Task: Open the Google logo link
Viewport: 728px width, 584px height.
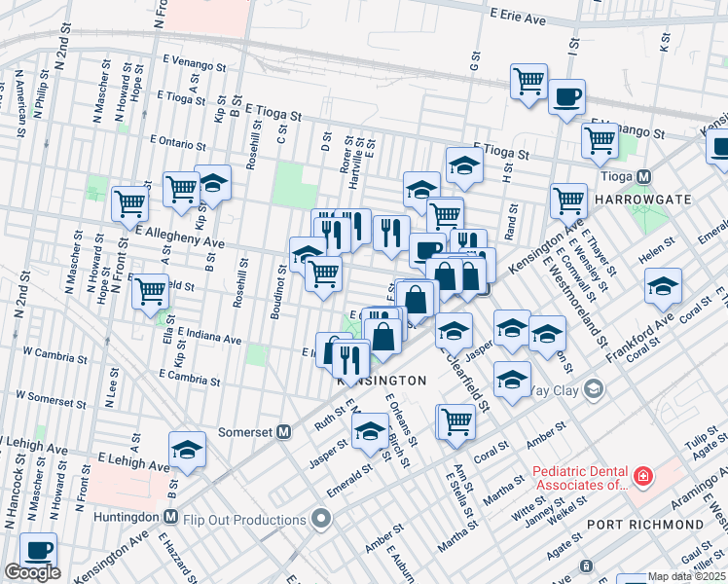Action: coord(32,573)
